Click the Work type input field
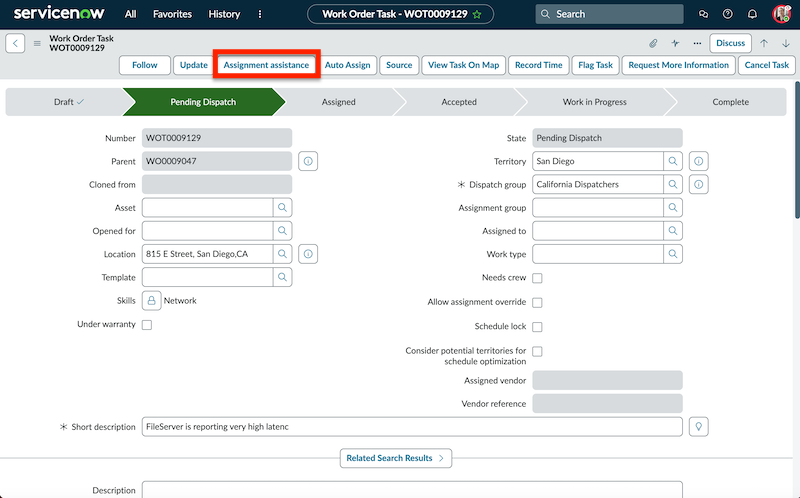The height and width of the screenshot is (498, 800). pyautogui.click(x=598, y=254)
